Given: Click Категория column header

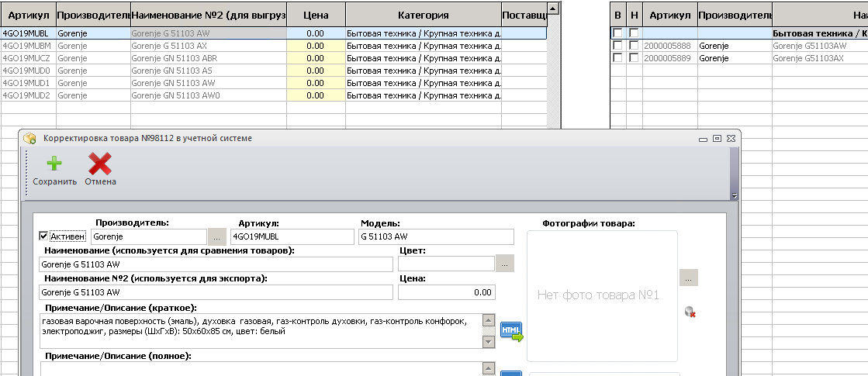Looking at the screenshot, I should (424, 15).
